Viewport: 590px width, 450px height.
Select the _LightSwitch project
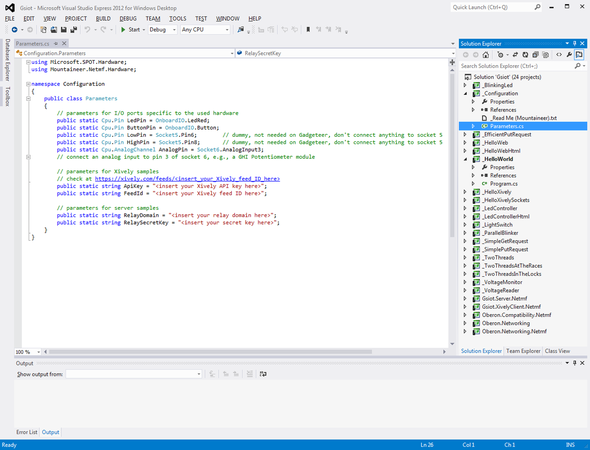[x=497, y=225]
